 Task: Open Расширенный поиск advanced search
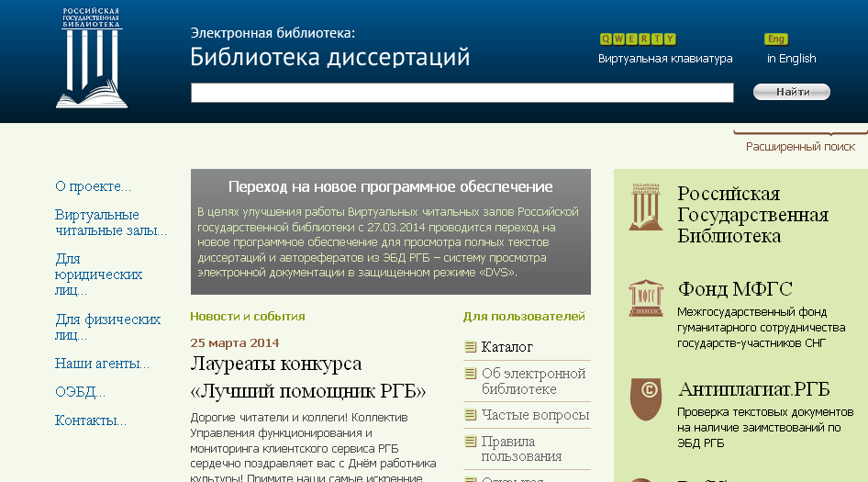click(x=800, y=147)
